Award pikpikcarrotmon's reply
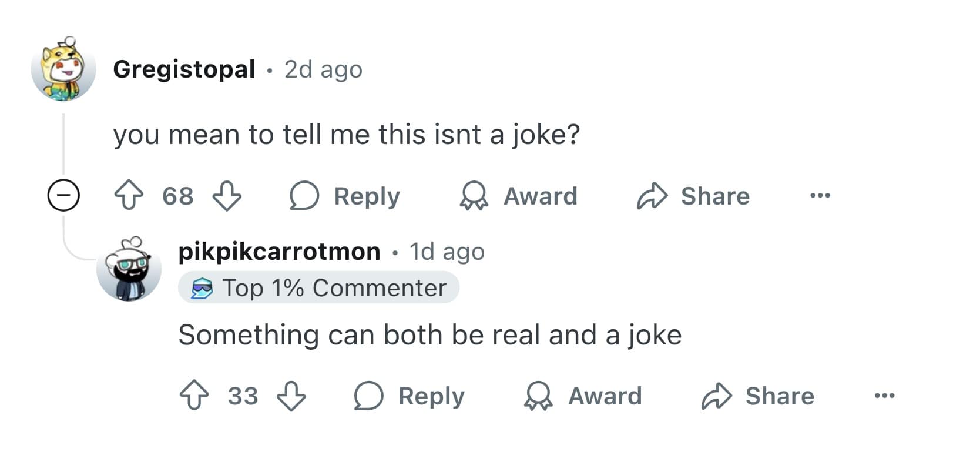 tap(583, 396)
